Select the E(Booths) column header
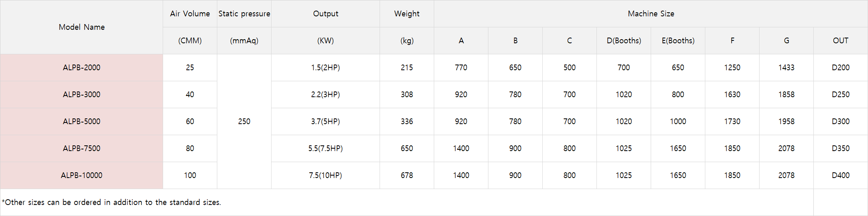The width and height of the screenshot is (868, 216). (x=678, y=40)
